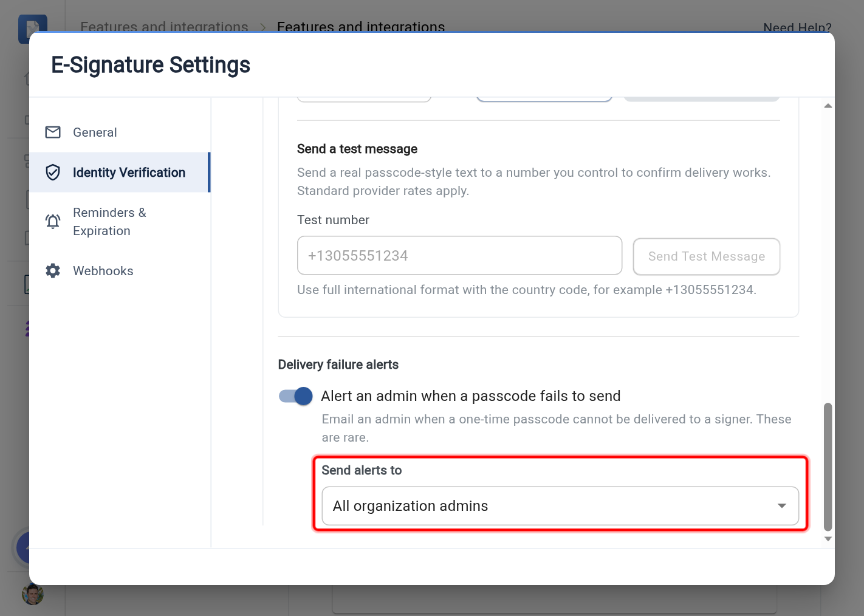The height and width of the screenshot is (616, 864).
Task: Click the "Test number" label
Action: click(x=333, y=220)
